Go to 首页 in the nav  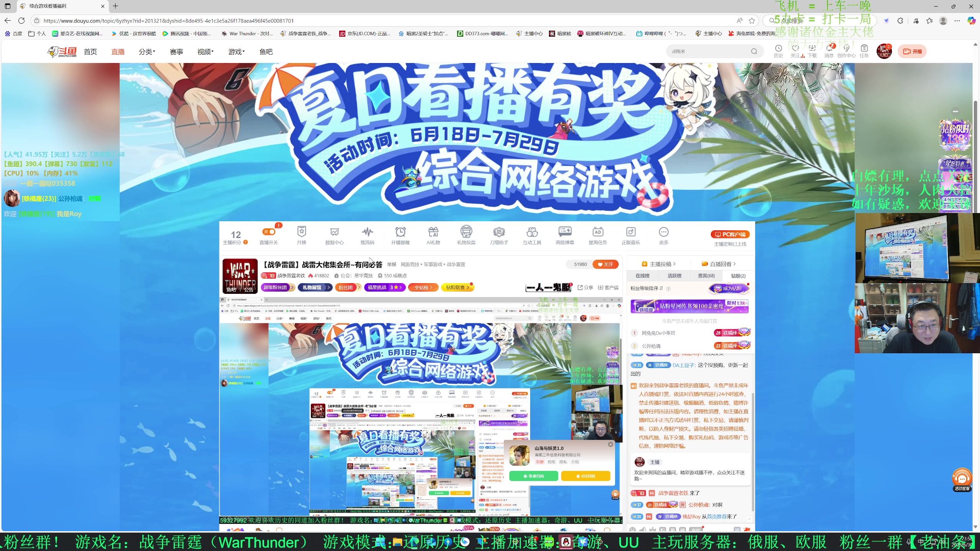[x=90, y=52]
